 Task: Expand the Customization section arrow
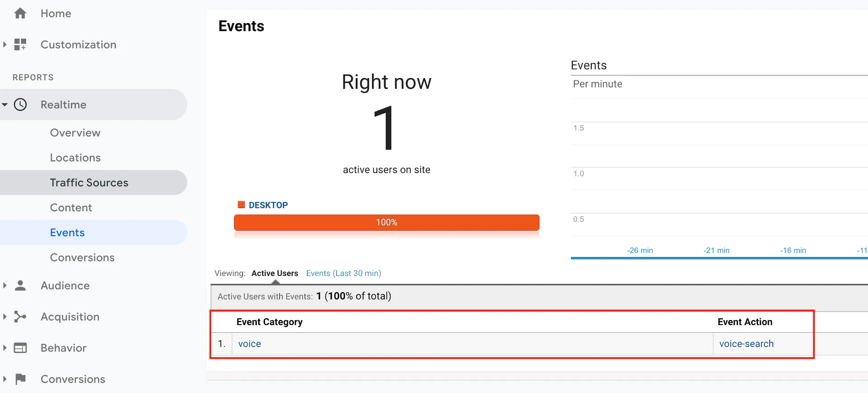(x=5, y=44)
